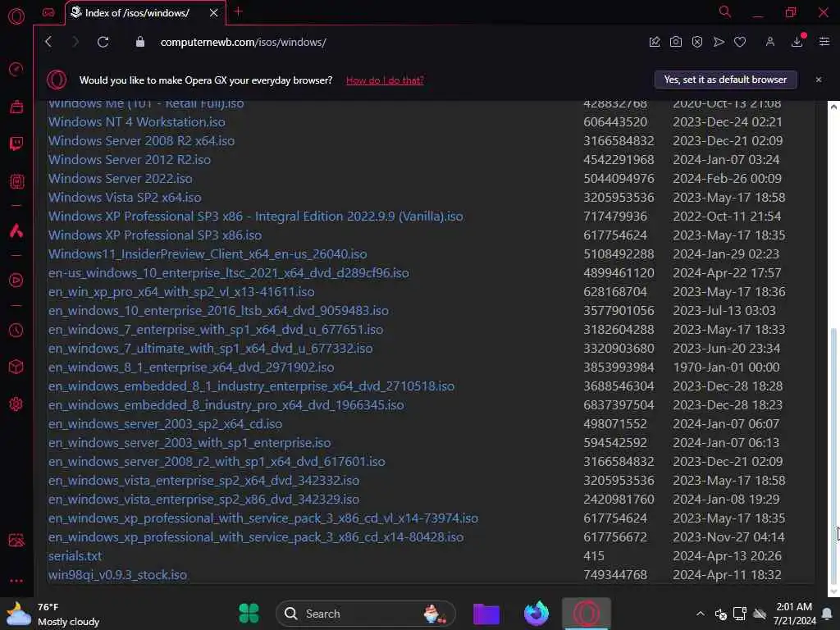The image size is (840, 630).
Task: Select file size 5044094976 text
Action: coord(619,178)
